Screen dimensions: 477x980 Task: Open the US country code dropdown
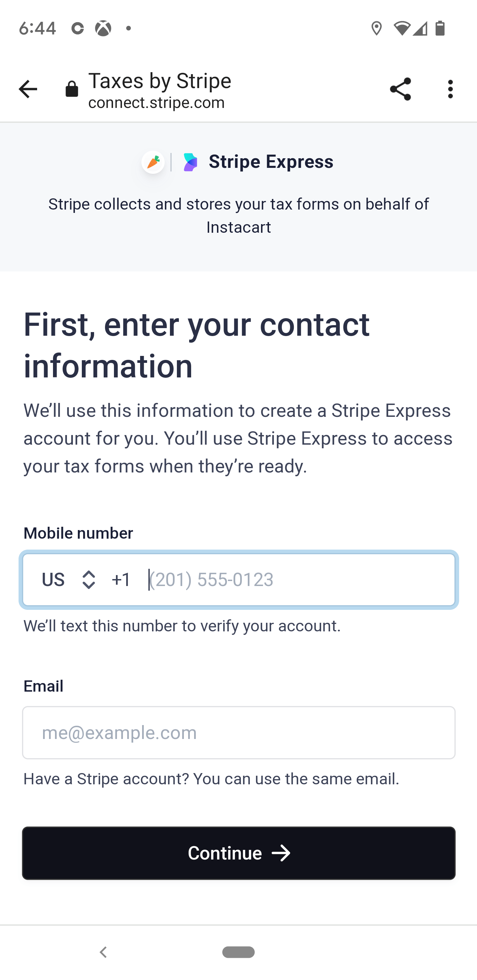click(x=53, y=580)
